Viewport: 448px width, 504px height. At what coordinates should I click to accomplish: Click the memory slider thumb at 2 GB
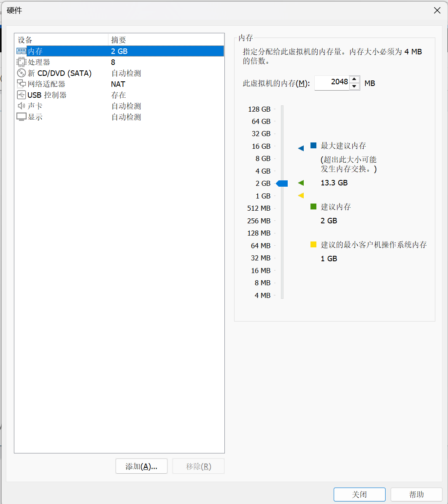(x=282, y=184)
